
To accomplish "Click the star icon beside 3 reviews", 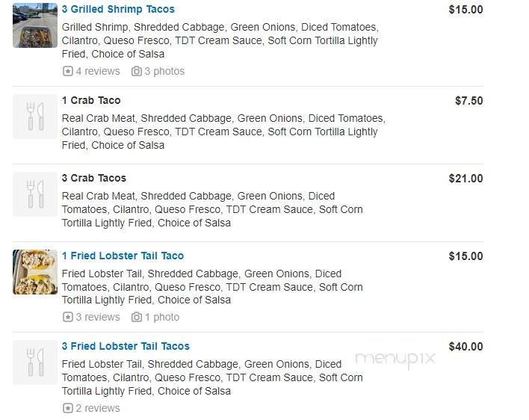I will tap(68, 318).
